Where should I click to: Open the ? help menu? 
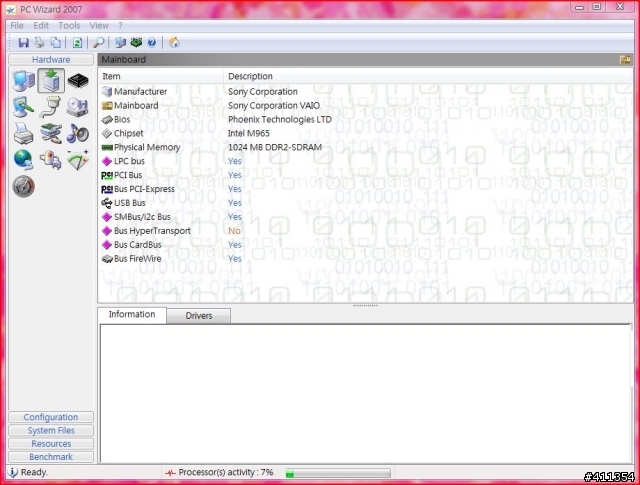pyautogui.click(x=120, y=26)
